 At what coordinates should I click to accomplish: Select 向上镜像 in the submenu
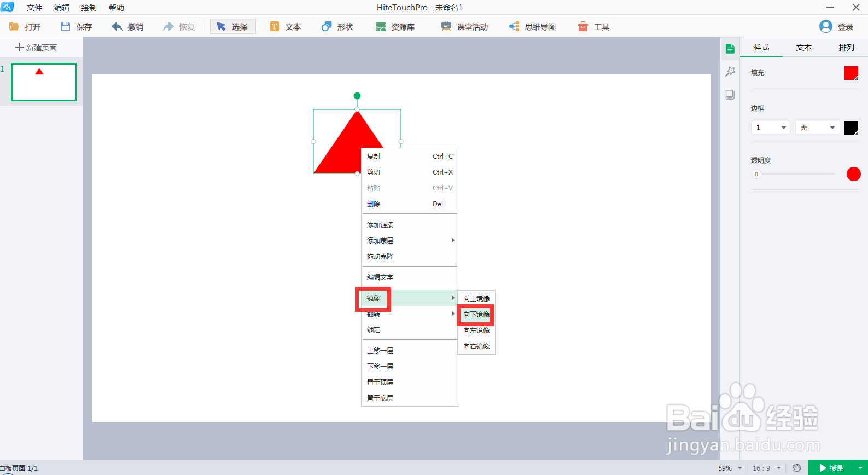point(476,299)
